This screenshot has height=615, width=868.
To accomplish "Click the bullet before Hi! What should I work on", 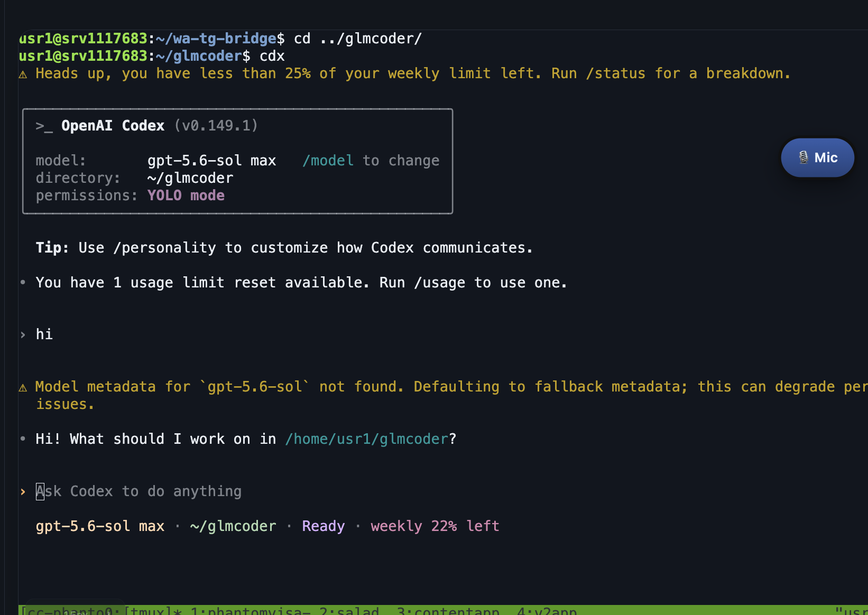I will [x=23, y=439].
